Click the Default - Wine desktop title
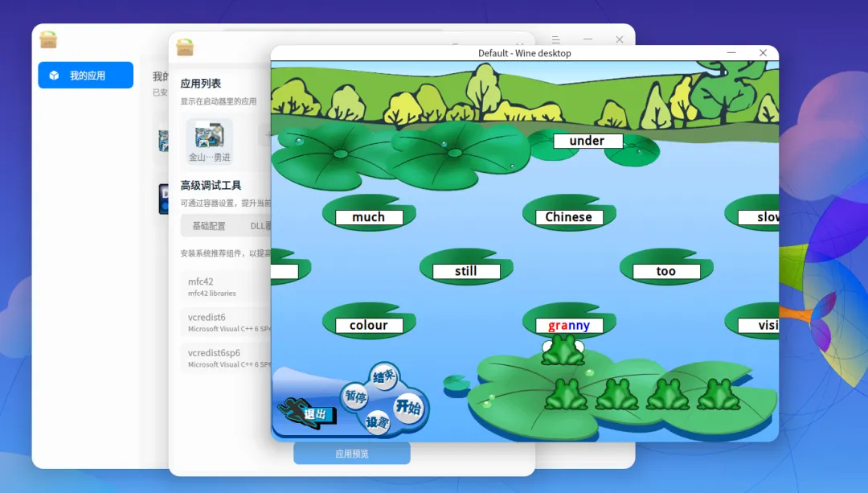Screen dimensions: 868x493 click(524, 53)
